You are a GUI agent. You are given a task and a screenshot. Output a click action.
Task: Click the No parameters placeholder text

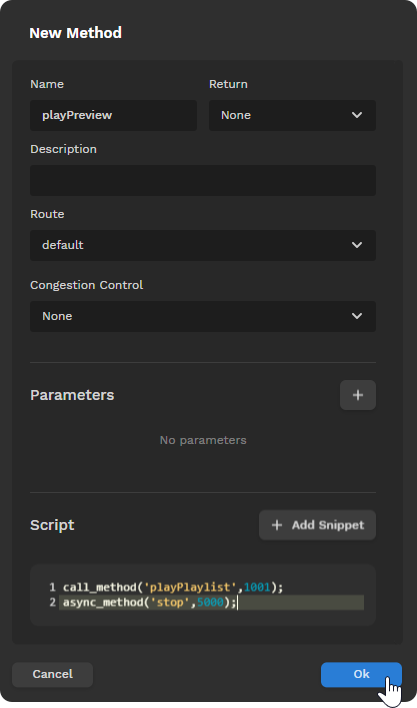coord(203,440)
